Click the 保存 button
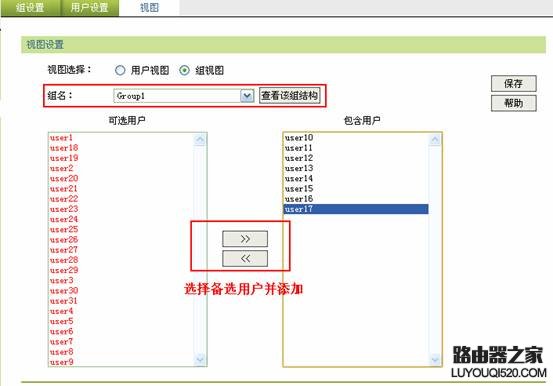 point(514,84)
